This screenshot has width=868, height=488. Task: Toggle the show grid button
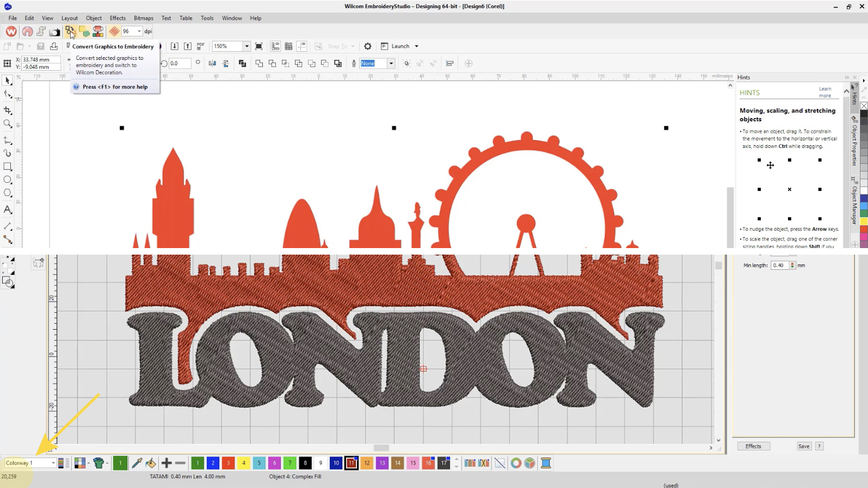pyautogui.click(x=288, y=46)
